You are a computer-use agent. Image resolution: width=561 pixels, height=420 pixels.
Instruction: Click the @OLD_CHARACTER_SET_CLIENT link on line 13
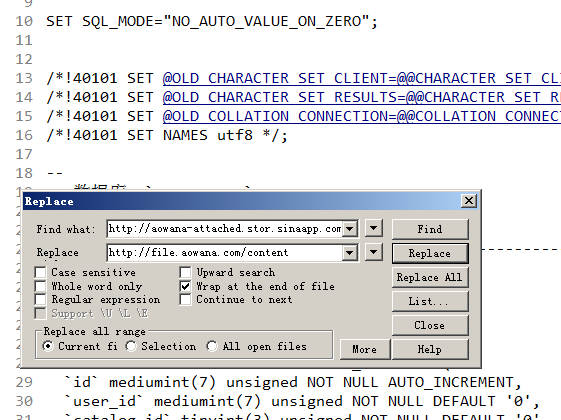pos(279,78)
